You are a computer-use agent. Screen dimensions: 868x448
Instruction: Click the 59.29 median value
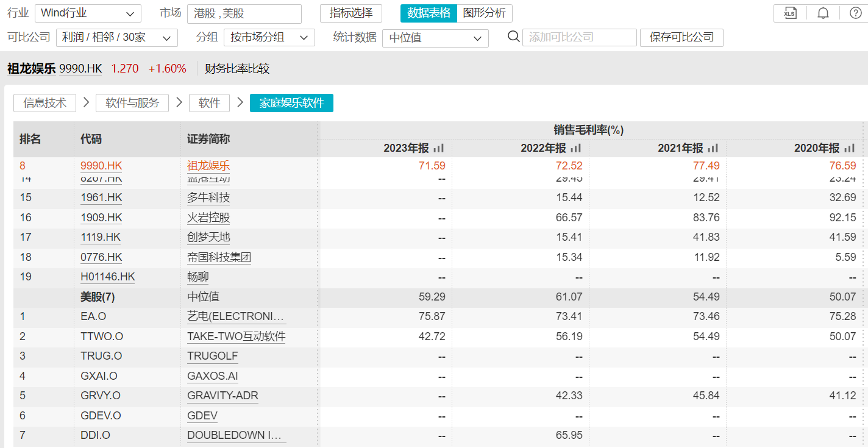(433, 297)
